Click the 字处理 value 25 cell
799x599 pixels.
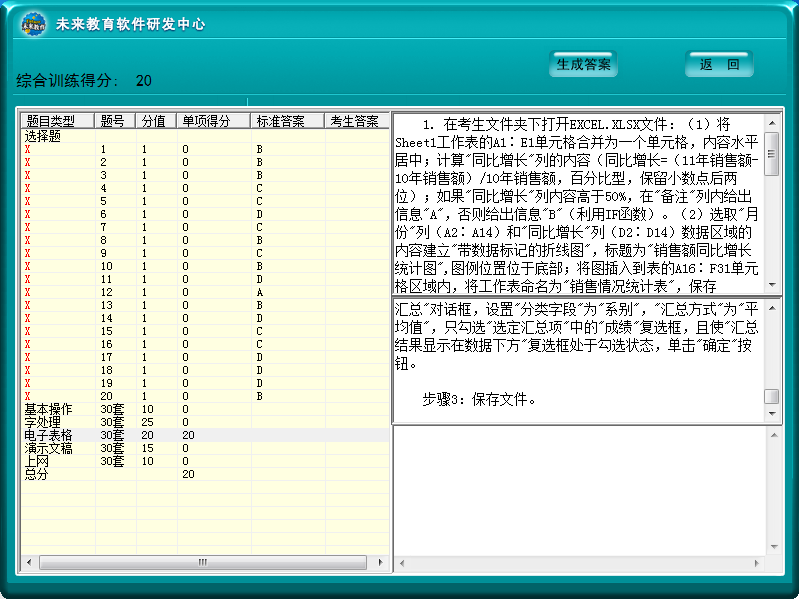[147, 422]
